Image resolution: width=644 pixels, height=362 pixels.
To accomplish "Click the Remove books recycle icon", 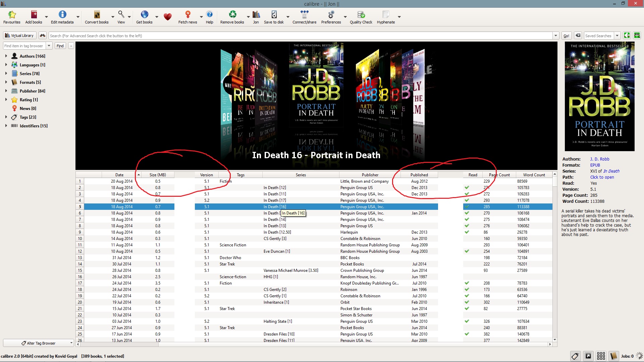I will (232, 15).
